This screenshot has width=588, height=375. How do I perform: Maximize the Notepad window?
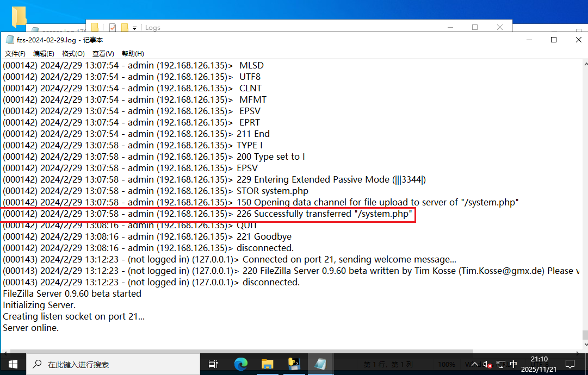[x=554, y=40]
